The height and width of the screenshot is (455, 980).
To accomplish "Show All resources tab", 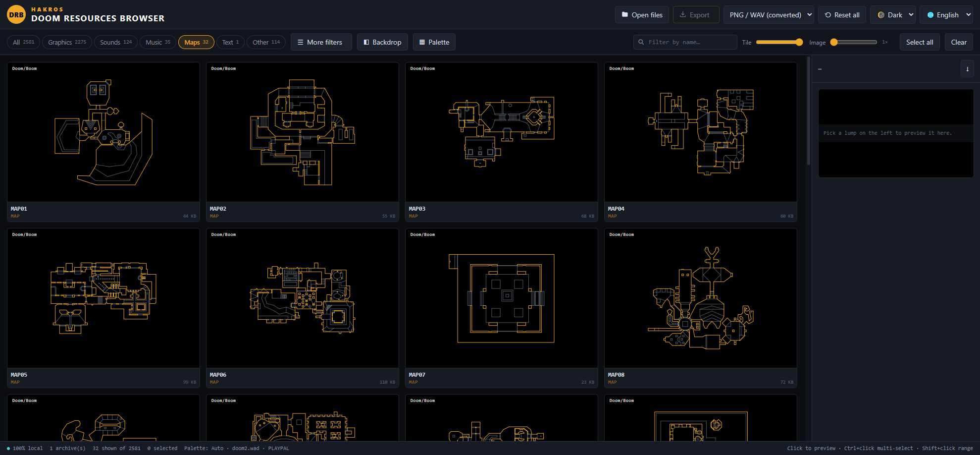I will (x=24, y=42).
